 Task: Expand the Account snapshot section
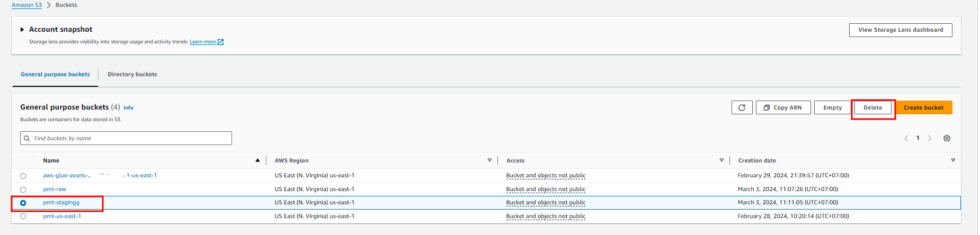point(22,30)
